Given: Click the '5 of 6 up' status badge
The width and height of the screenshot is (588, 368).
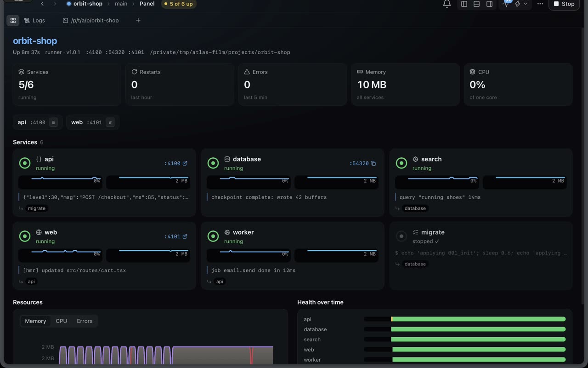Looking at the screenshot, I should [x=178, y=4].
